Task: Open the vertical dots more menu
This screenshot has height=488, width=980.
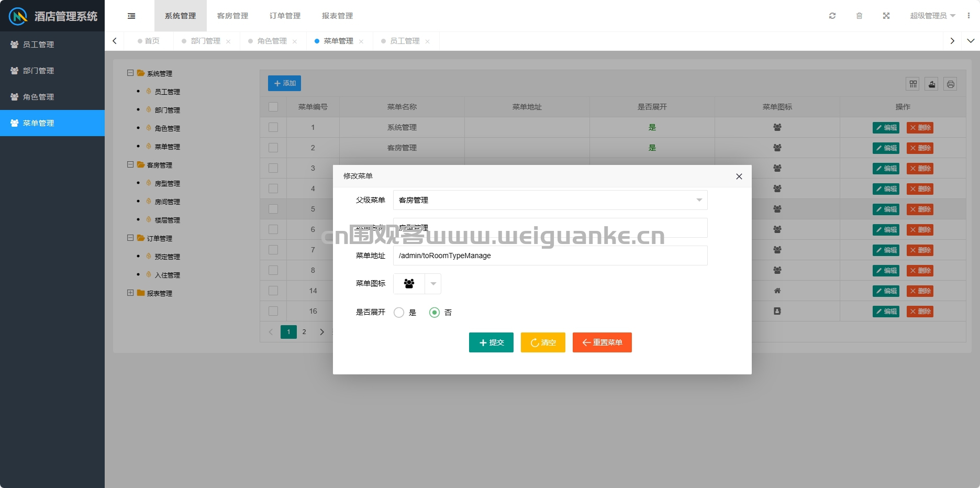Action: 968,16
